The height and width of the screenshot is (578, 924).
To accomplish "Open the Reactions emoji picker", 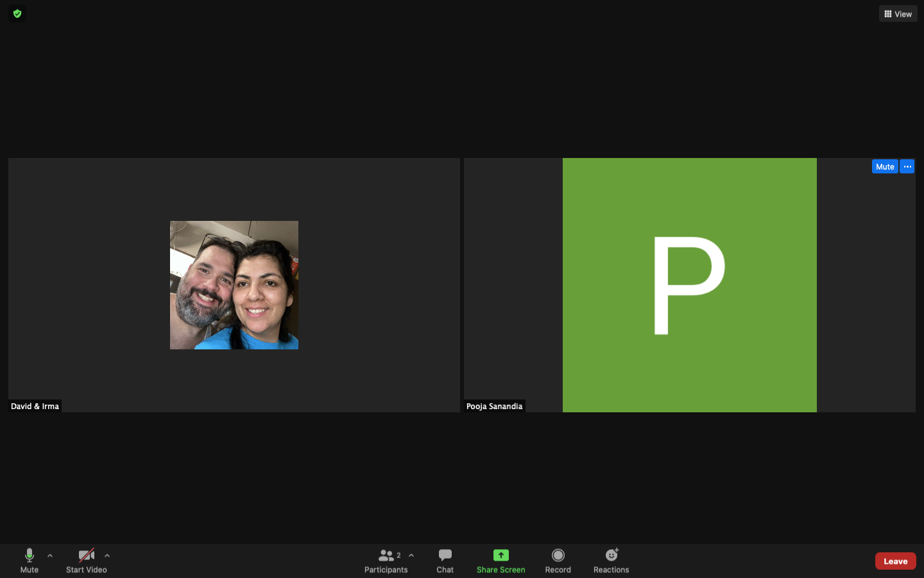I will tap(611, 560).
